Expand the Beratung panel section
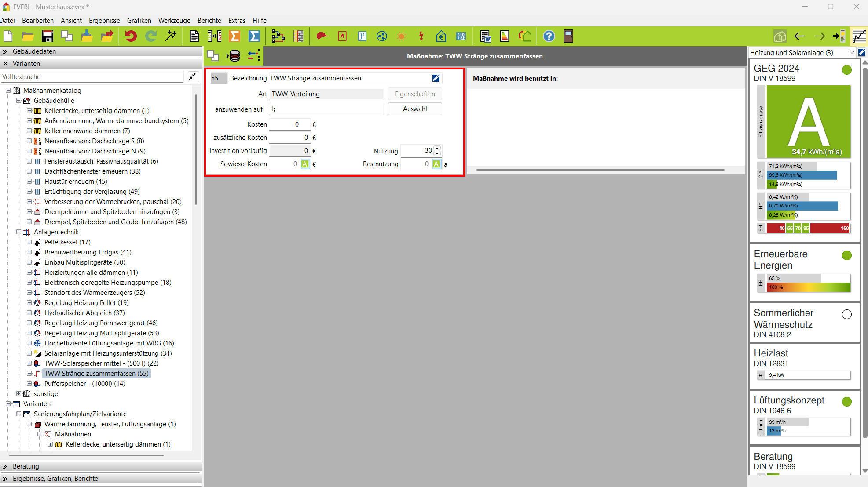The width and height of the screenshot is (868, 487). 26,466
